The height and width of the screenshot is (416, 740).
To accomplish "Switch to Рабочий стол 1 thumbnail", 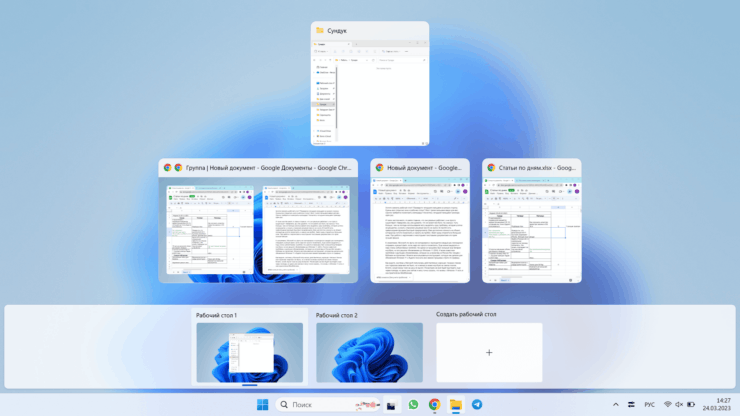I will (249, 352).
